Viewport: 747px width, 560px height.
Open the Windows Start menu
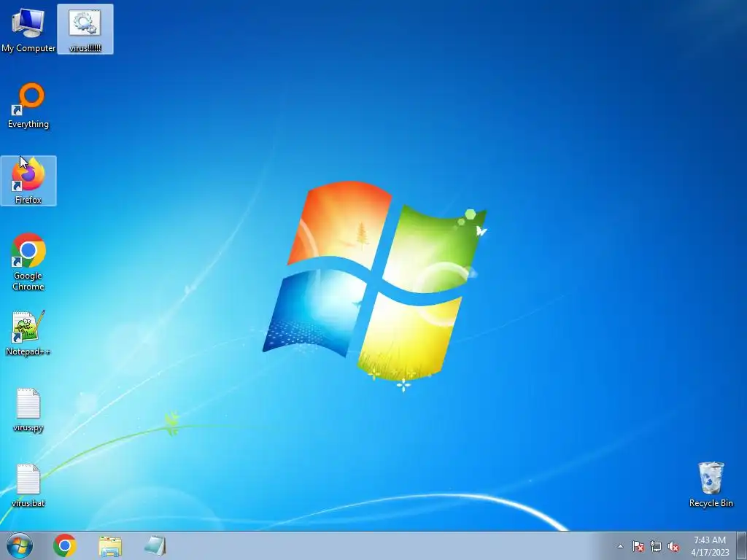(20, 545)
